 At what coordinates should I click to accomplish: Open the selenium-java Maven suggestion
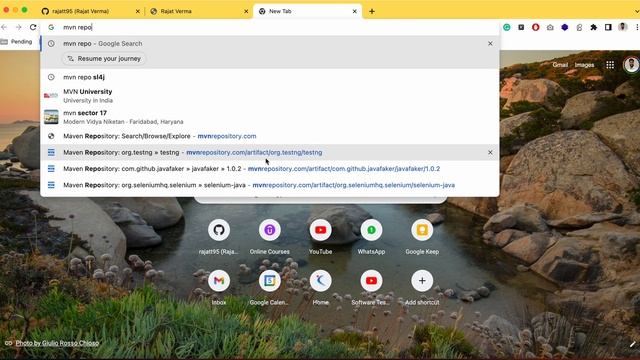tap(269, 185)
